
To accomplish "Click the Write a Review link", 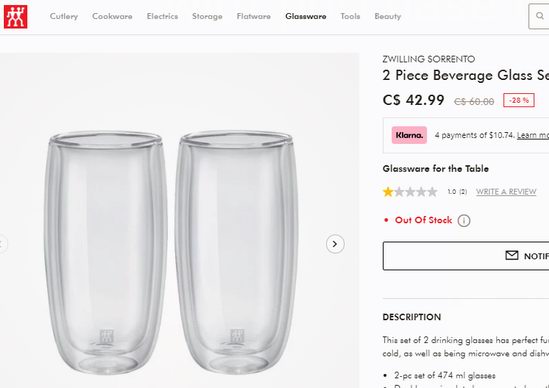I will tap(506, 192).
